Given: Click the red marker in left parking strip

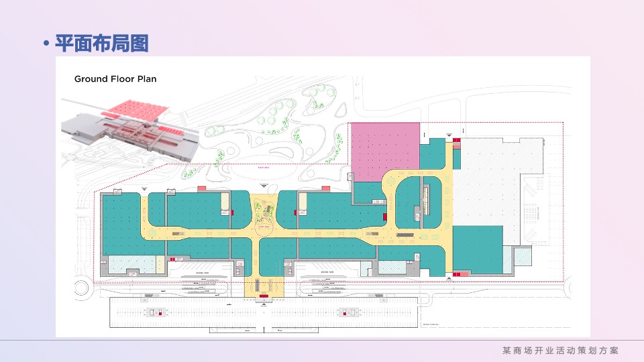Looking at the screenshot, I should pos(158,312).
